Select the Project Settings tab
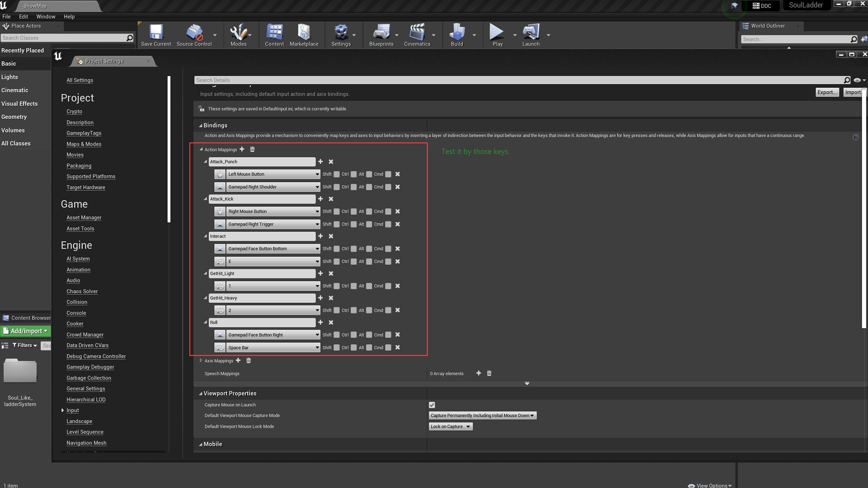The image size is (868, 488). [104, 61]
